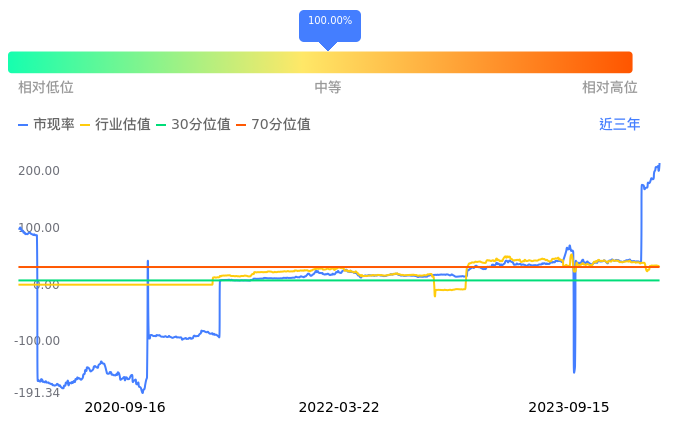Toggle the 市现率 legend series
This screenshot has width=686, height=442.
pyautogui.click(x=46, y=125)
